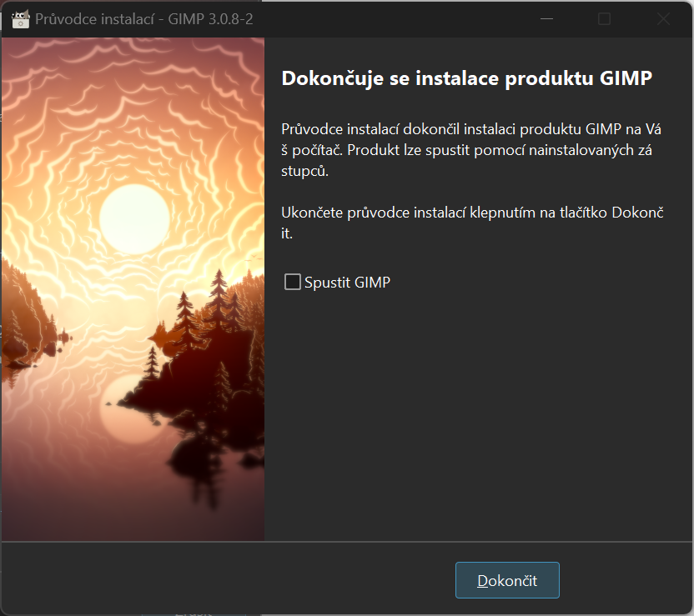Click the paragraph starting Průvodce instalací dokončil
The image size is (694, 616).
471,150
